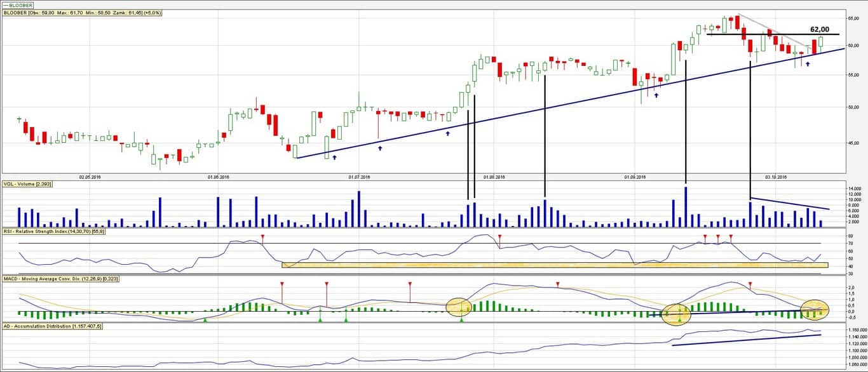This screenshot has height=372, width=868.
Task: Select the rising blue trendline in AD panel
Action: pos(747,340)
